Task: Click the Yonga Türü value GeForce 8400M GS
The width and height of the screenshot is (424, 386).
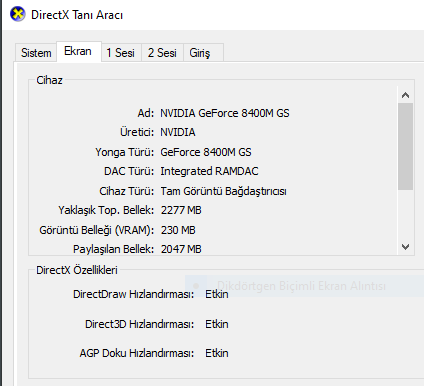Action: (x=206, y=152)
